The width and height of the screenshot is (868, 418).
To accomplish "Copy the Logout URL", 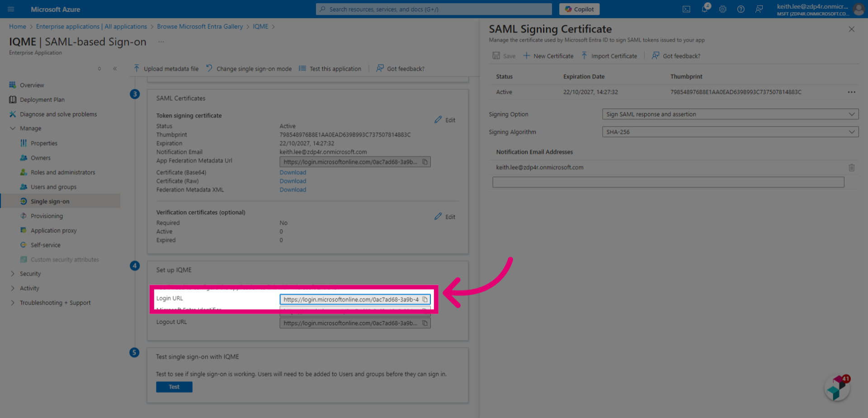I will [425, 323].
